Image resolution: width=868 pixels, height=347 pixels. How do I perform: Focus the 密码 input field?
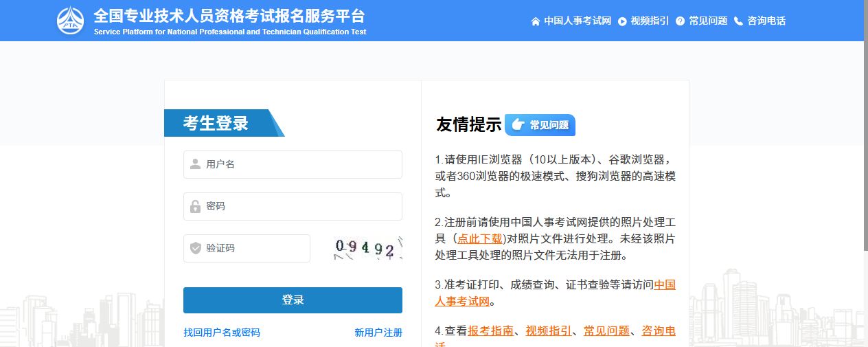click(302, 206)
